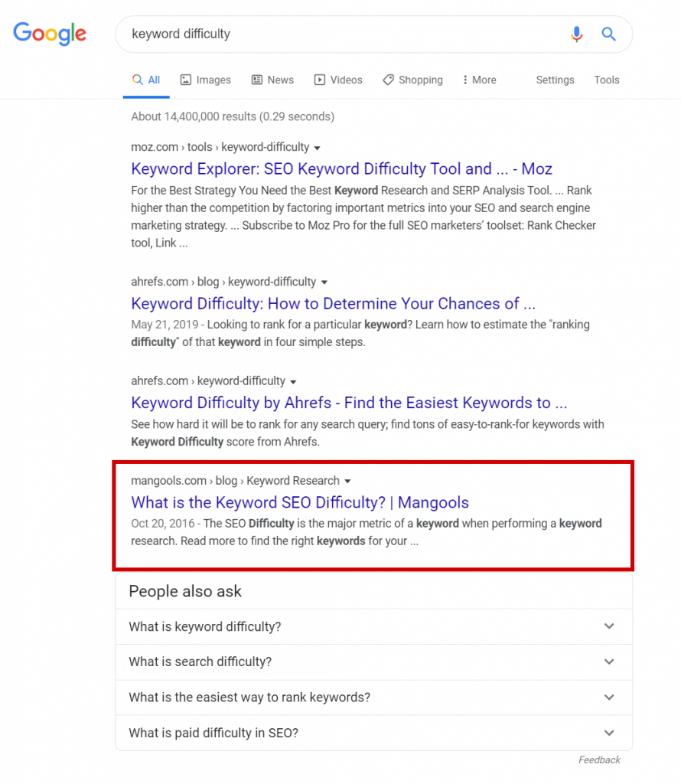This screenshot has height=784, width=681.
Task: Click inside the search input field
Action: [x=306, y=34]
